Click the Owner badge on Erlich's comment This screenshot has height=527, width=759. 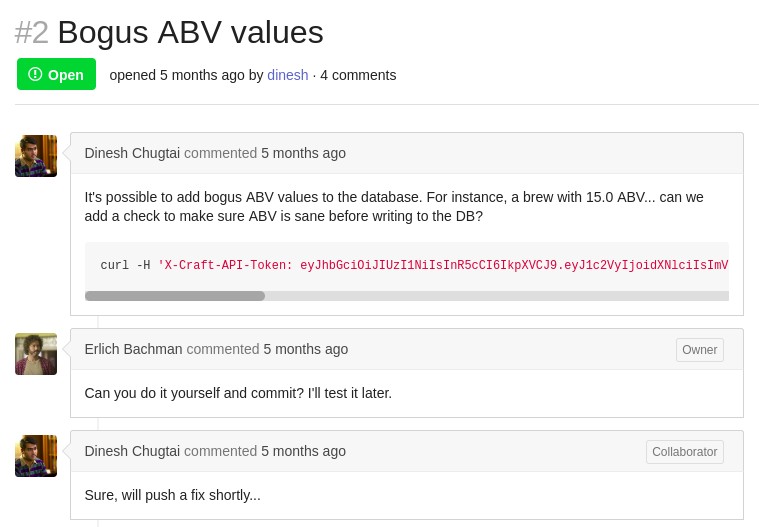tap(699, 350)
